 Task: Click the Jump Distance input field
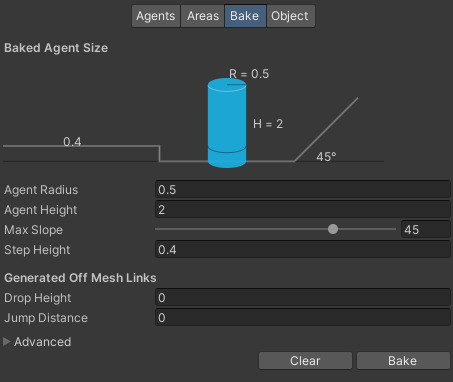click(303, 318)
